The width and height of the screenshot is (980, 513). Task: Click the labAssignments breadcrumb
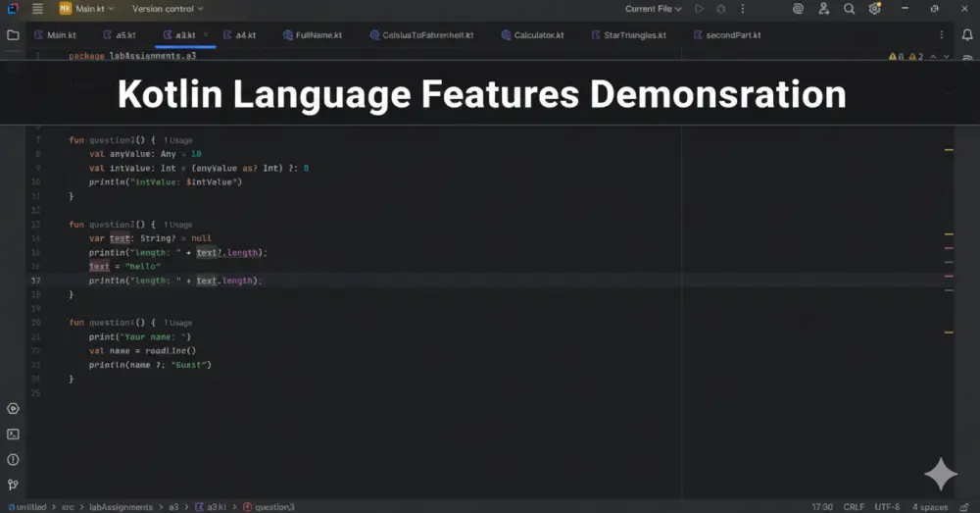tap(121, 507)
